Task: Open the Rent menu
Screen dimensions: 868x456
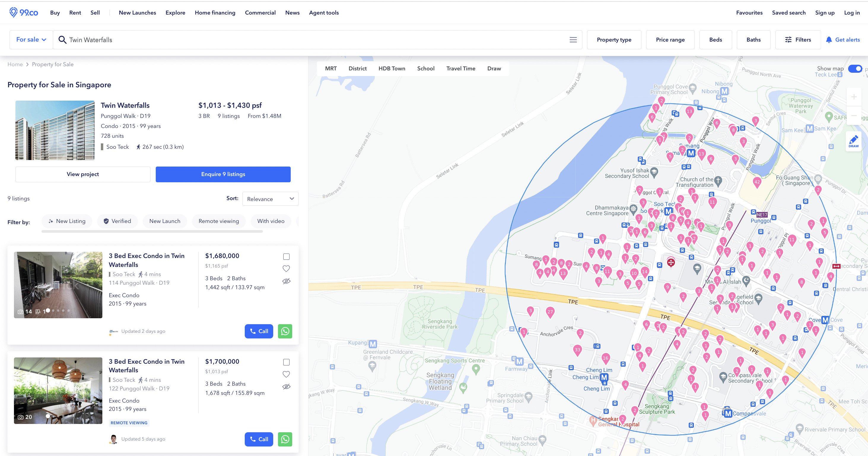Action: 75,12
